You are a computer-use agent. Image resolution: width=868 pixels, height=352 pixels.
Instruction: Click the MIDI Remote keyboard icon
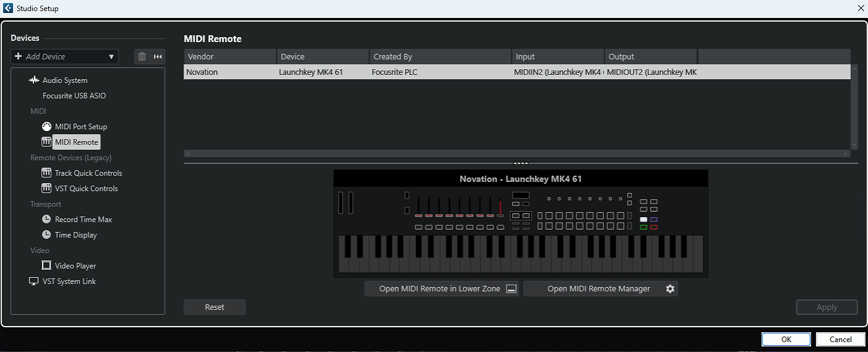46,142
